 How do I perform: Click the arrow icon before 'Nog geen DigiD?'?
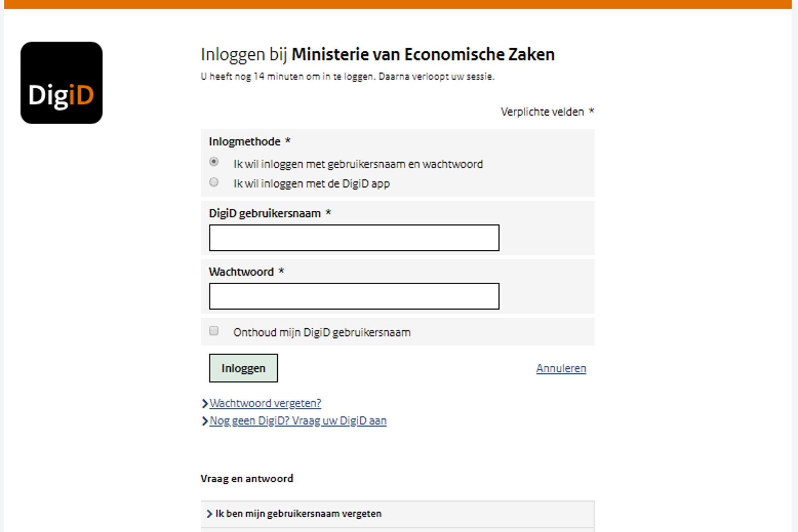204,421
